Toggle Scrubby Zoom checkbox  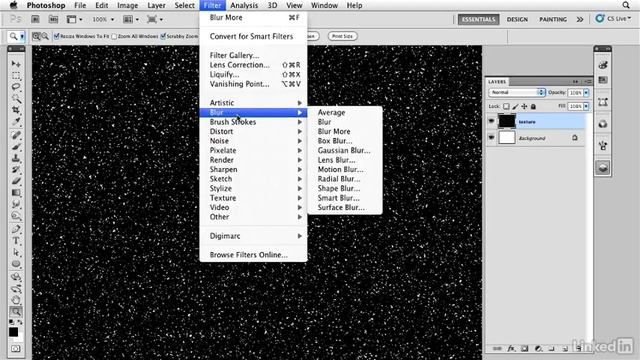point(163,36)
